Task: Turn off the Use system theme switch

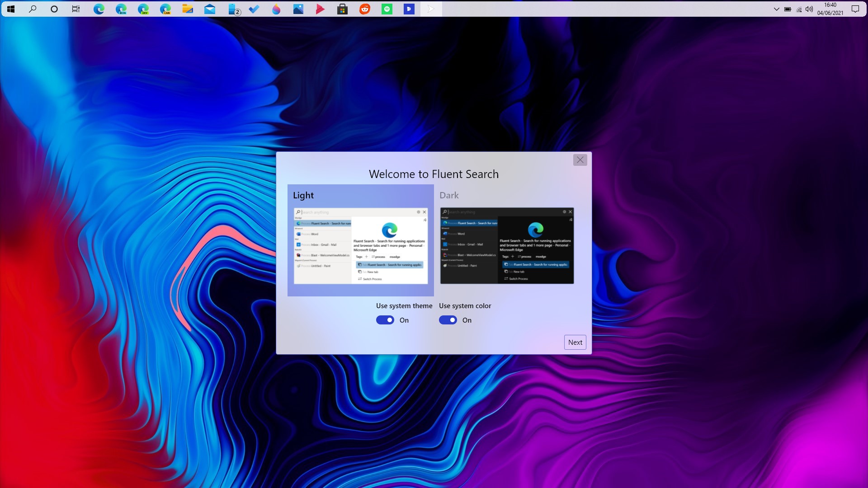Action: (385, 320)
